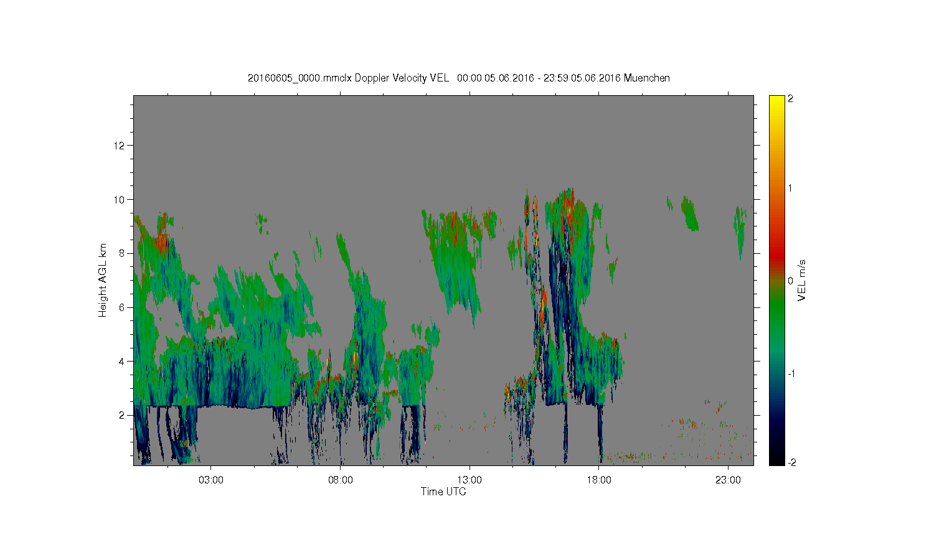Click the velocity color scale bar
Image resolution: width=934 pixels, height=560 pixels.
(x=776, y=280)
